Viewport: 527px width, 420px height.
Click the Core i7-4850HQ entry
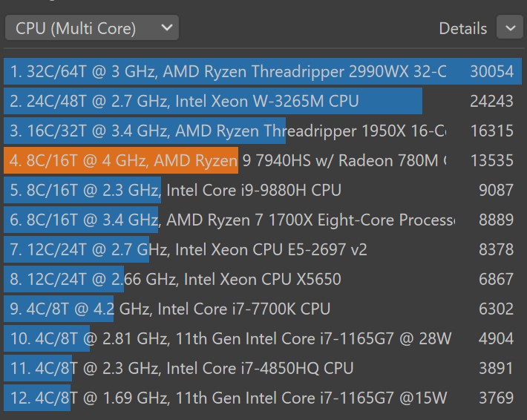point(186,368)
